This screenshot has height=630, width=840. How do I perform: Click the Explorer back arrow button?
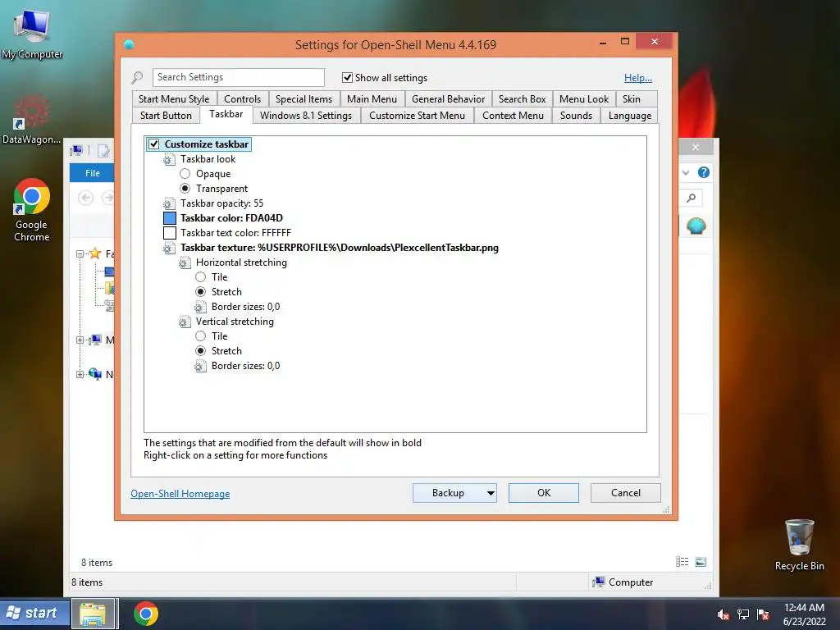pos(85,199)
